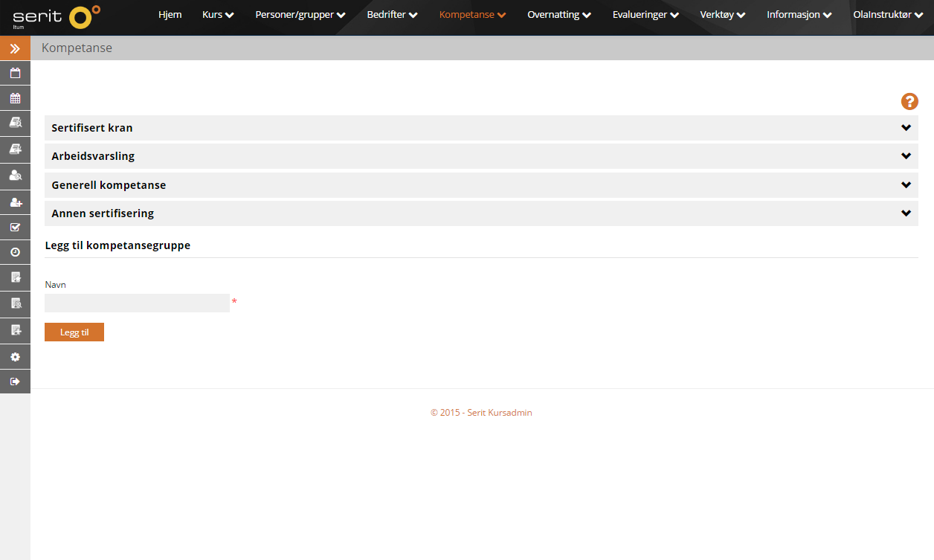
Task: Open the add-person icon in the sidebar
Action: pyautogui.click(x=15, y=202)
